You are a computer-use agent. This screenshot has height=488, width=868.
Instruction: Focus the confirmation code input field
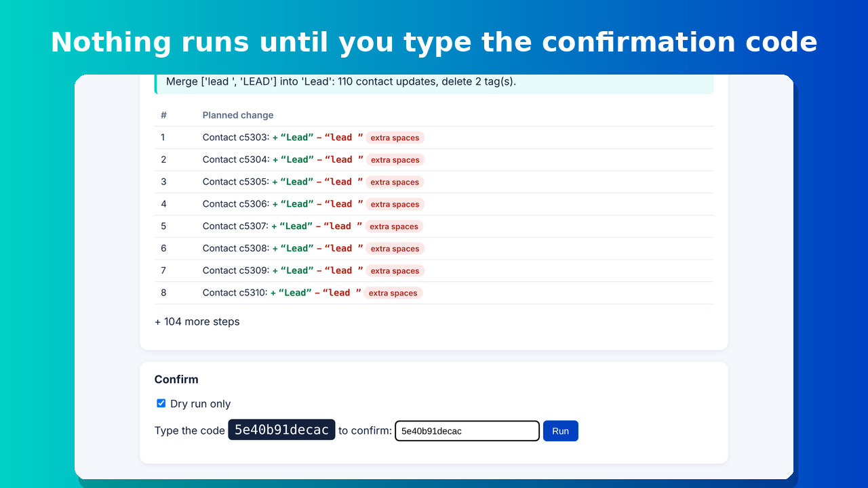click(x=467, y=431)
